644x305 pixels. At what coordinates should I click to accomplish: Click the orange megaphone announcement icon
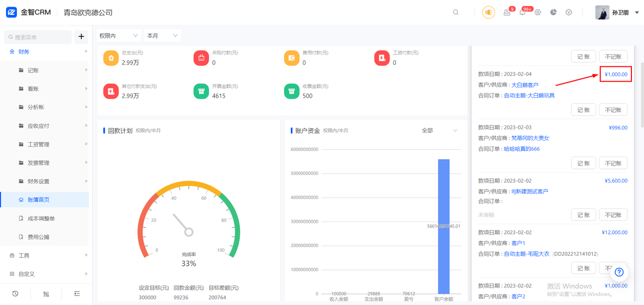click(489, 13)
